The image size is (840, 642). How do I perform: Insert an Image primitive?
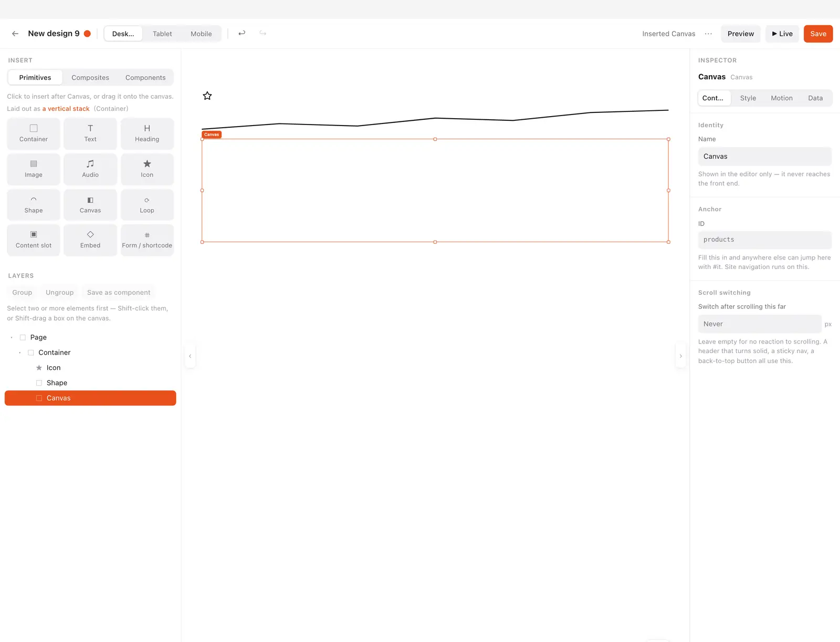34,169
